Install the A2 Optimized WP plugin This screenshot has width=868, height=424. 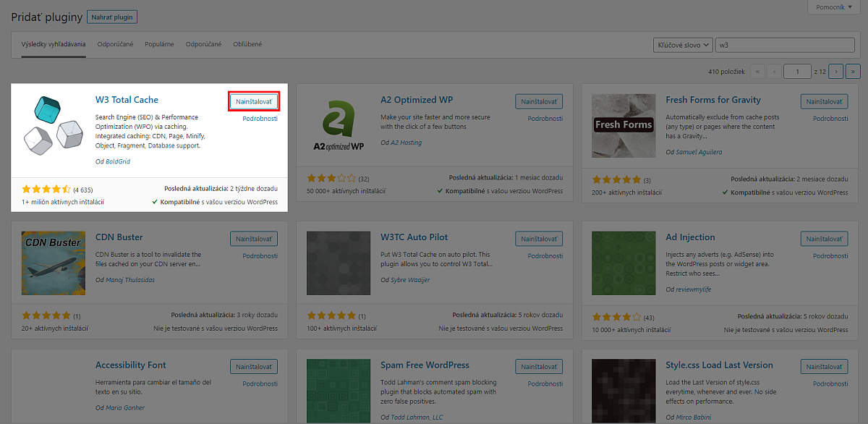coord(539,101)
